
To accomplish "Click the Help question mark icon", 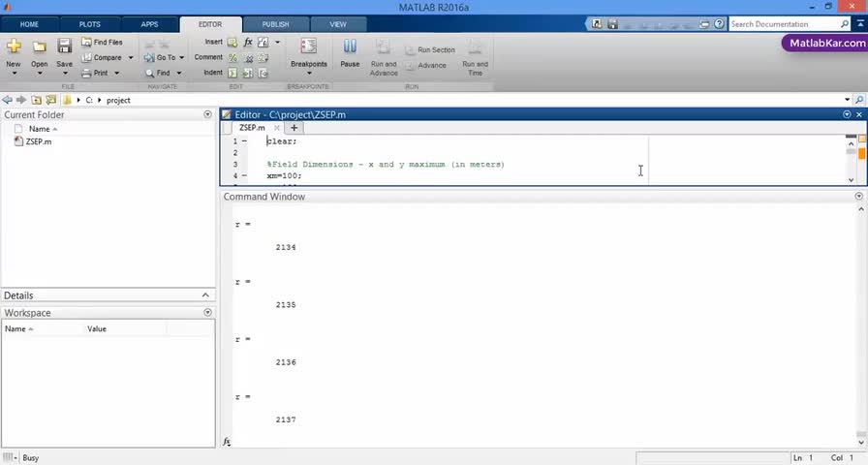I will pyautogui.click(x=719, y=24).
